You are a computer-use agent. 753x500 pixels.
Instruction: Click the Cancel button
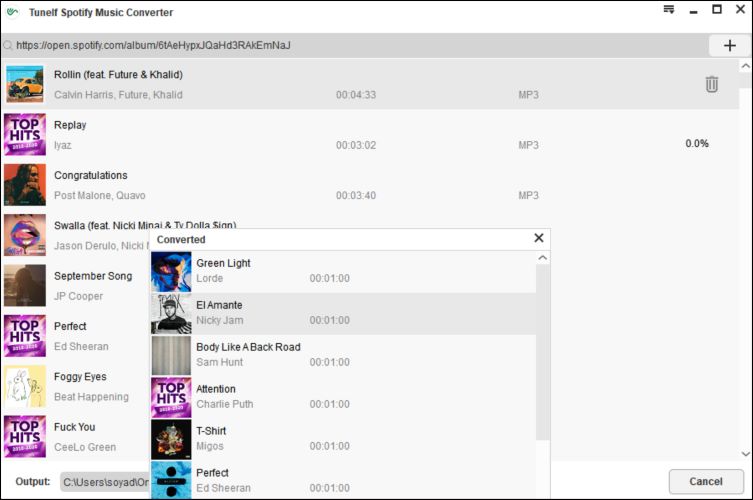click(706, 481)
